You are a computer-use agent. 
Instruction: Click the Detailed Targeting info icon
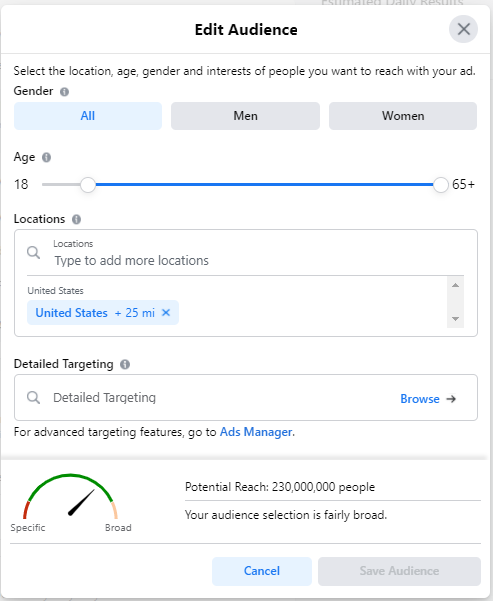[x=125, y=364]
